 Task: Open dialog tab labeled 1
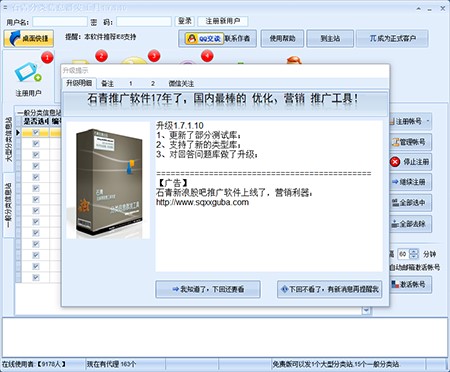[131, 83]
